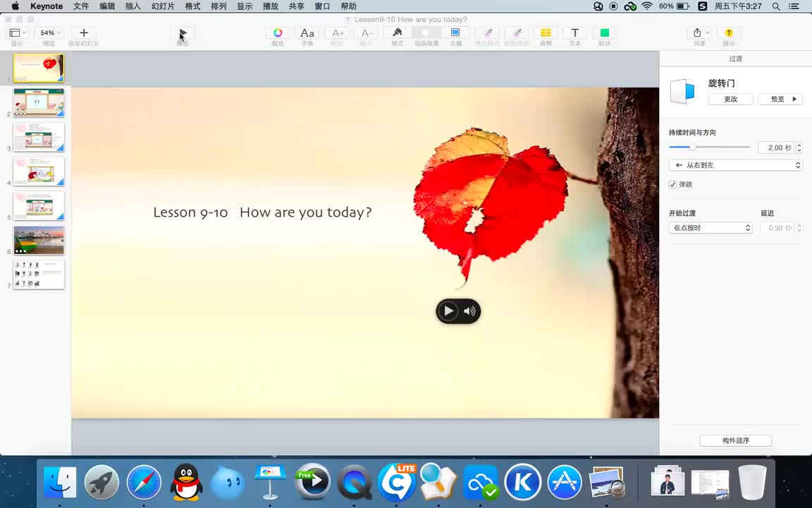Click the 更改 change transition button
This screenshot has height=508, width=812.
[x=730, y=99]
